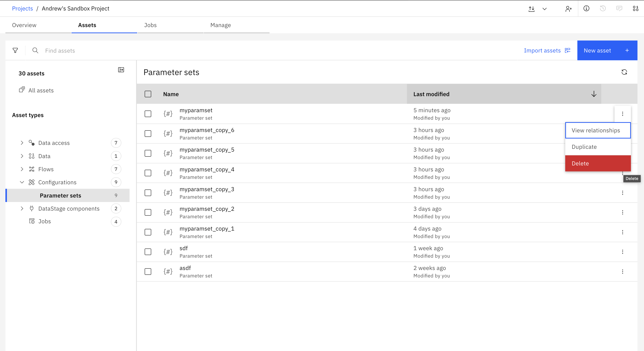Select the sdf parameter set checkbox
The height and width of the screenshot is (351, 644).
tap(148, 252)
